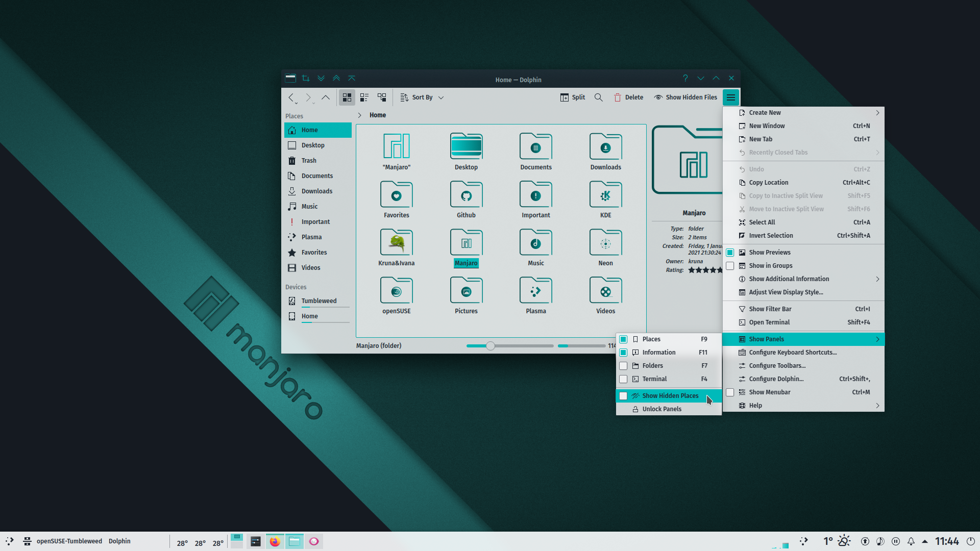
Task: Choose Select All from menu
Action: (803, 222)
